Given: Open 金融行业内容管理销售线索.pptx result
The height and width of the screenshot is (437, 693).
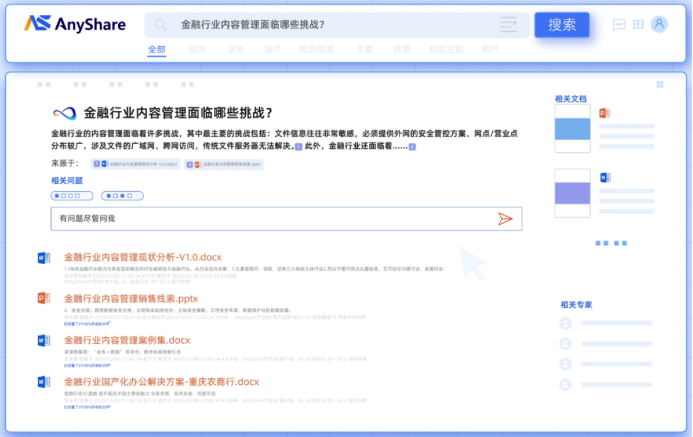Looking at the screenshot, I should pyautogui.click(x=131, y=299).
